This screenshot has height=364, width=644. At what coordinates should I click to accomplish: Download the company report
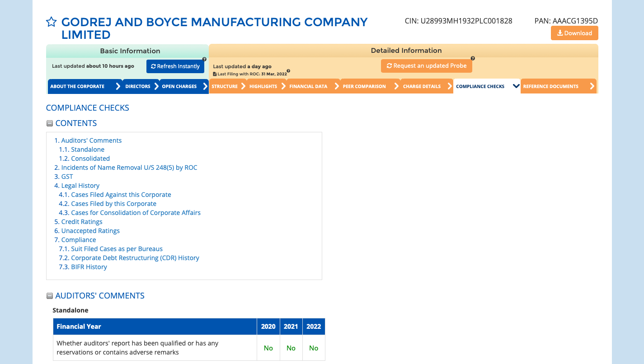pos(574,33)
